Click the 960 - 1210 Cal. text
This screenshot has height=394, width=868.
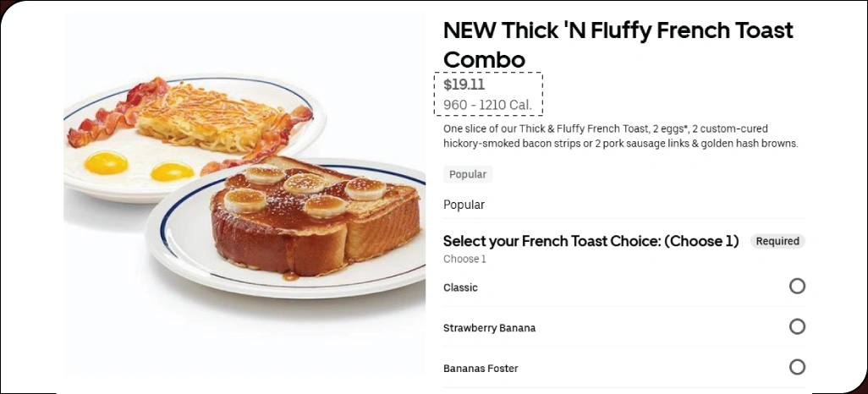pyautogui.click(x=487, y=105)
